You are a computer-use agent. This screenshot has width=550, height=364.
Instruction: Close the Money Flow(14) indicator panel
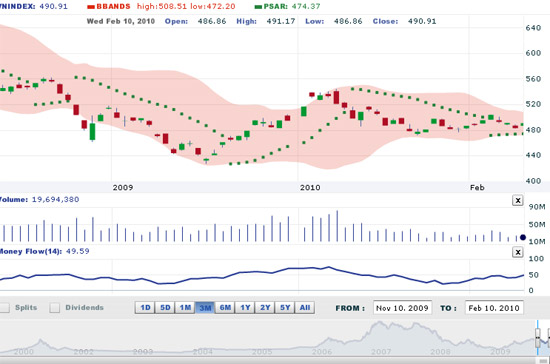pyautogui.click(x=518, y=252)
